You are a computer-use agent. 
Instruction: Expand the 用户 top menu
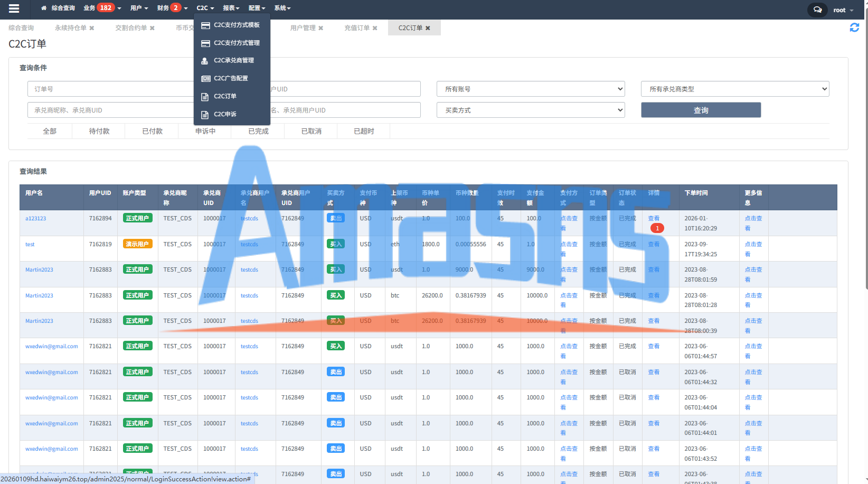point(139,8)
